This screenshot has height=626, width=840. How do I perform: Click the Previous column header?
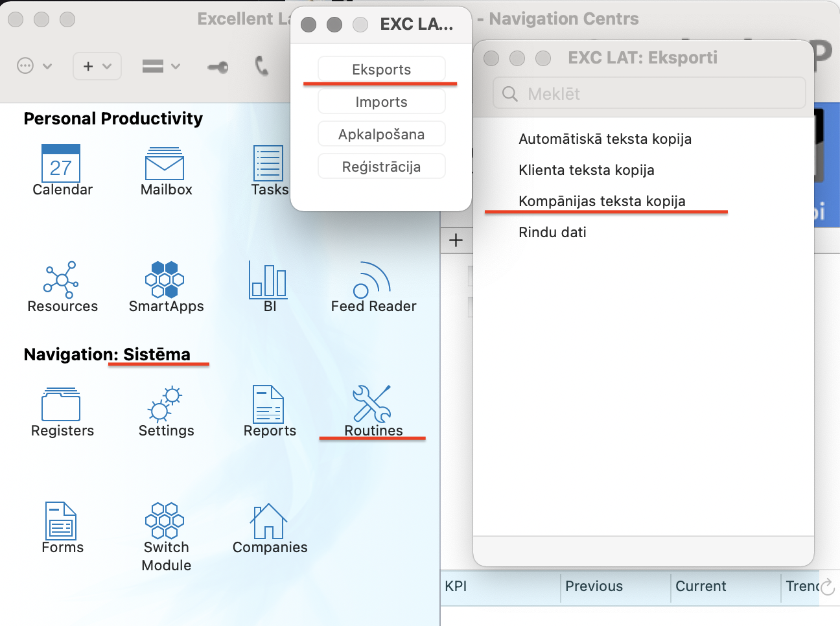pyautogui.click(x=594, y=586)
